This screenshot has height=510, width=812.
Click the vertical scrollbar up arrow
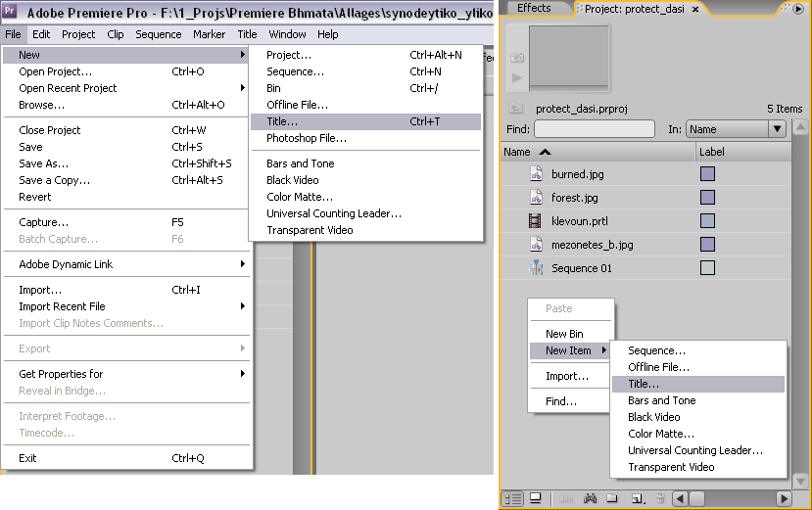[x=800, y=127]
